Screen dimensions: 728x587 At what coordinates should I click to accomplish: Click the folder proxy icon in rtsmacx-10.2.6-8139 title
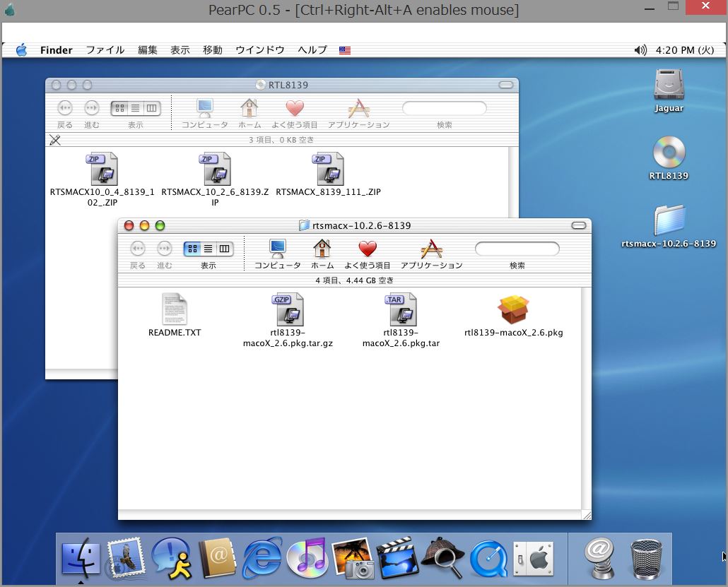(x=304, y=225)
